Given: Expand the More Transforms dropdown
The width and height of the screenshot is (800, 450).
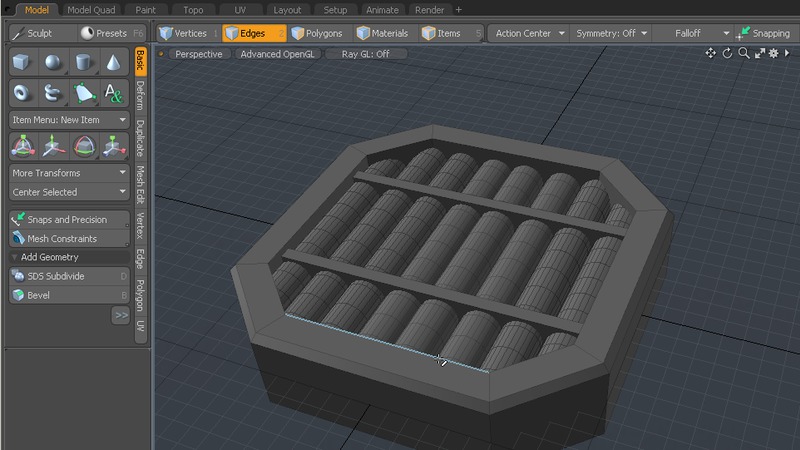Looking at the screenshot, I should tap(69, 173).
